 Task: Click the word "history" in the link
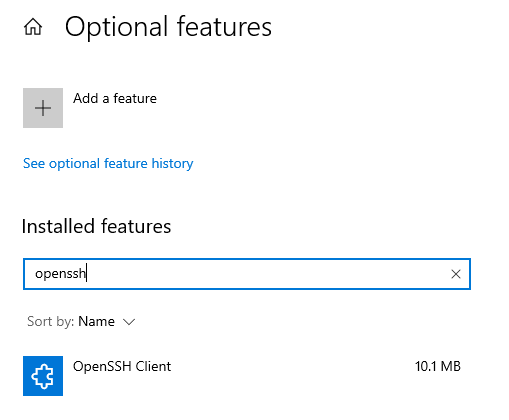pyautogui.click(x=172, y=164)
